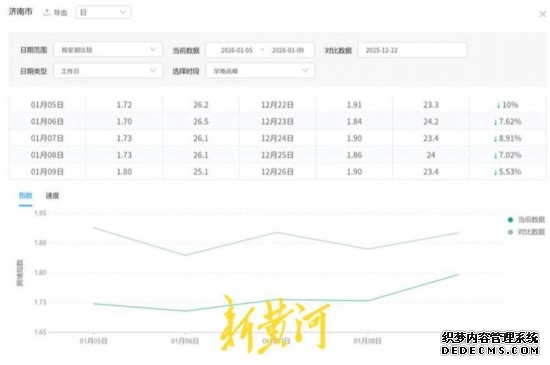Image resolution: width=550 pixels, height=365 pixels.
Task: Click comparison speed 23.3 in the table
Action: pyautogui.click(x=431, y=105)
